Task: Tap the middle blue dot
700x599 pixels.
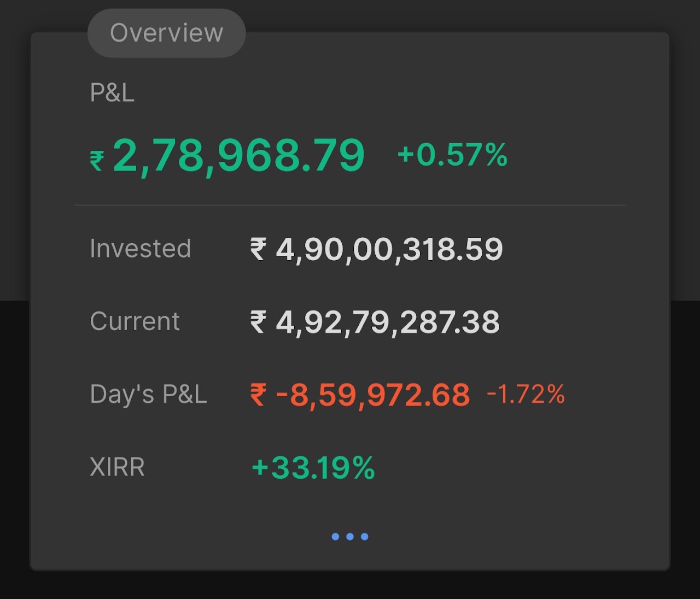Action: coord(350,537)
